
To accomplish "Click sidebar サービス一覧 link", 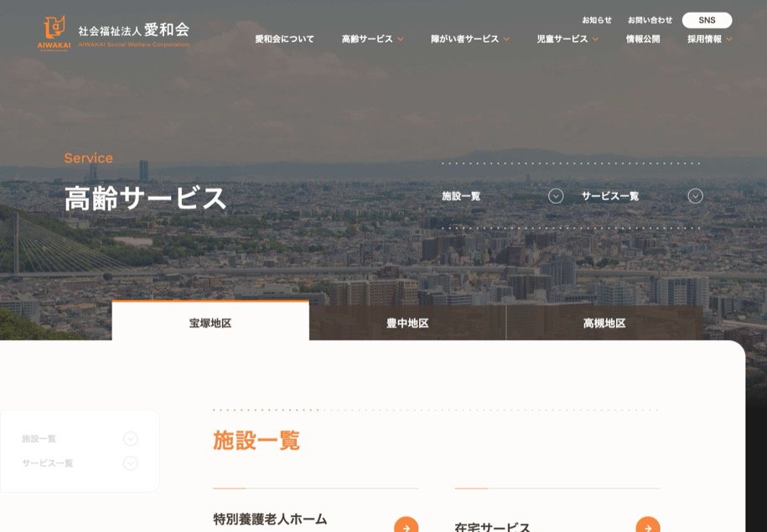I will [x=48, y=463].
